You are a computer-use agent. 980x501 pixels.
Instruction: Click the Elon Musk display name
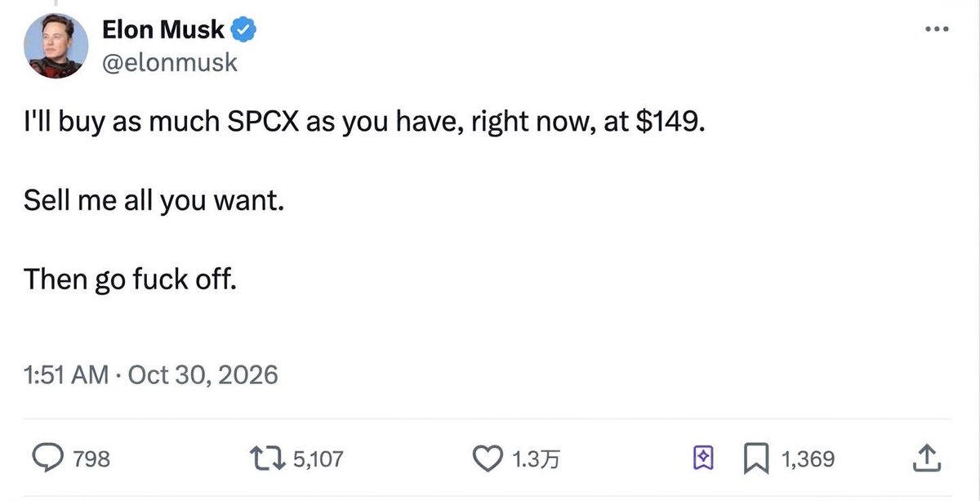[x=163, y=29]
